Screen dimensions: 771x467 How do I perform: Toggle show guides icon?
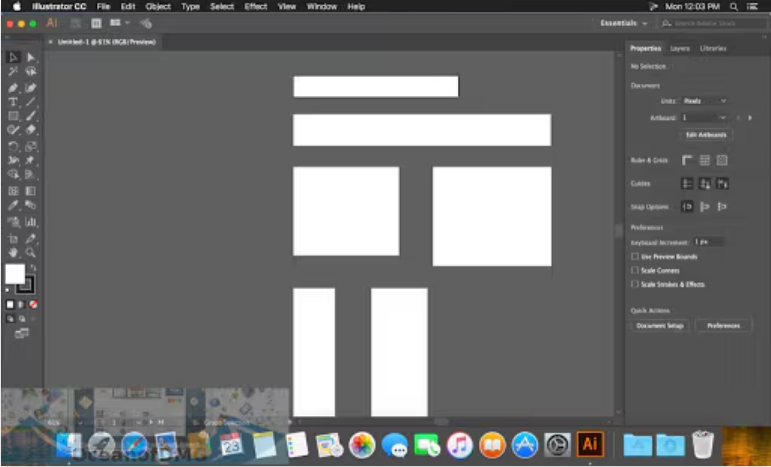click(x=687, y=184)
